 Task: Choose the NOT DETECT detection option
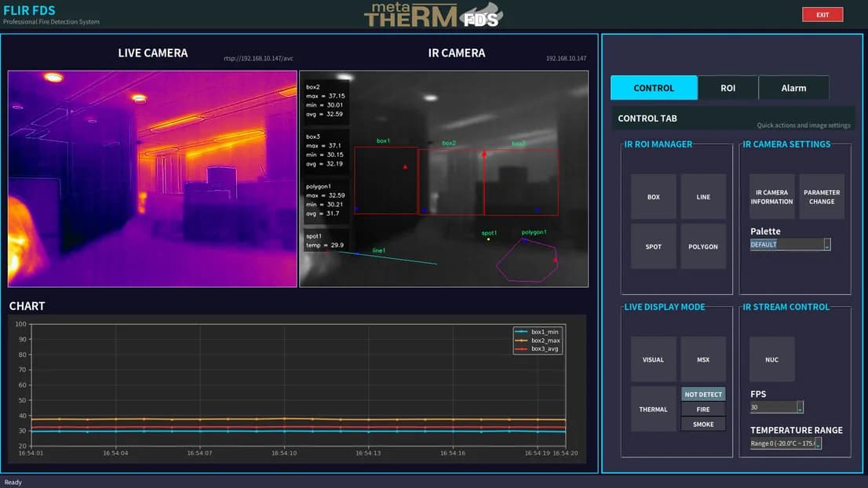[703, 394]
